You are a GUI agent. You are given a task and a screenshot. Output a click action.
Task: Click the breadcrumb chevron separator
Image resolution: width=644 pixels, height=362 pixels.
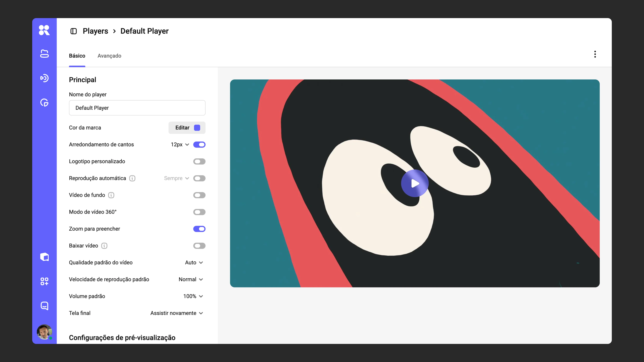(114, 31)
